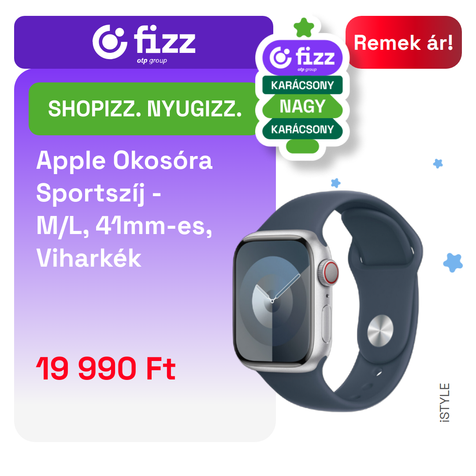Click the top KARÁCSONY dark green label
The height and width of the screenshot is (476, 476).
(x=302, y=86)
